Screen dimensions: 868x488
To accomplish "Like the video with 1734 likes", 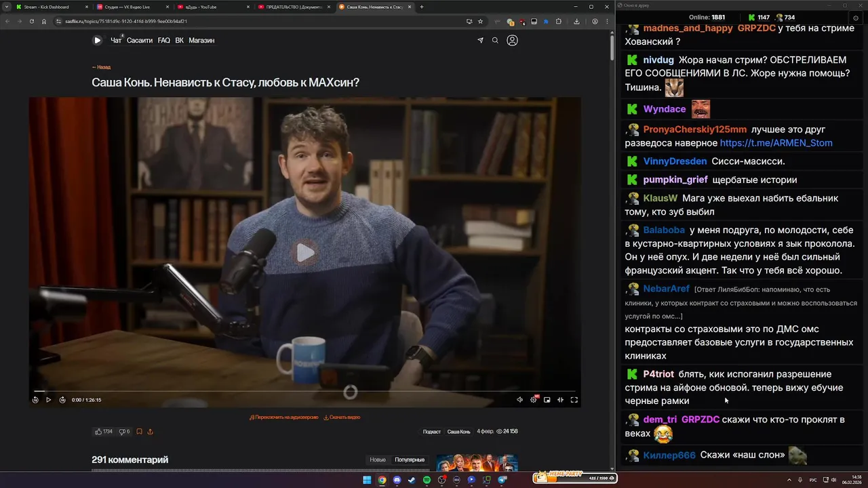I will pos(104,432).
